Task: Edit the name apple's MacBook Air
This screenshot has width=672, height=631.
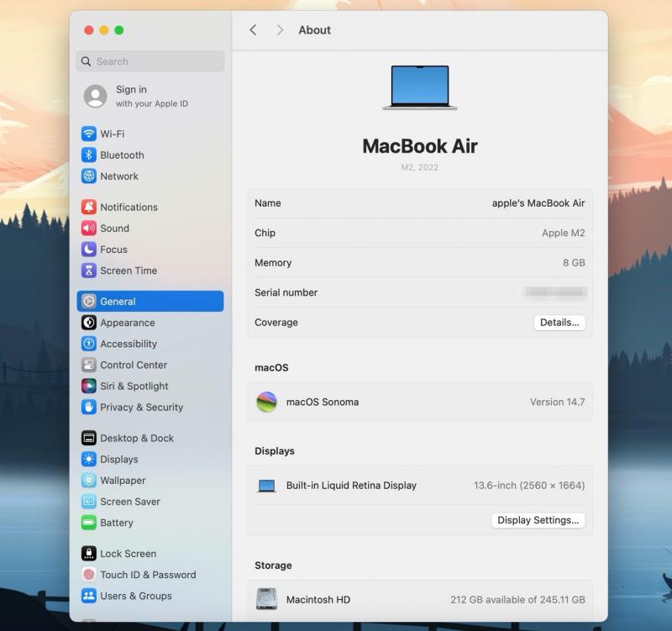Action: [x=538, y=203]
